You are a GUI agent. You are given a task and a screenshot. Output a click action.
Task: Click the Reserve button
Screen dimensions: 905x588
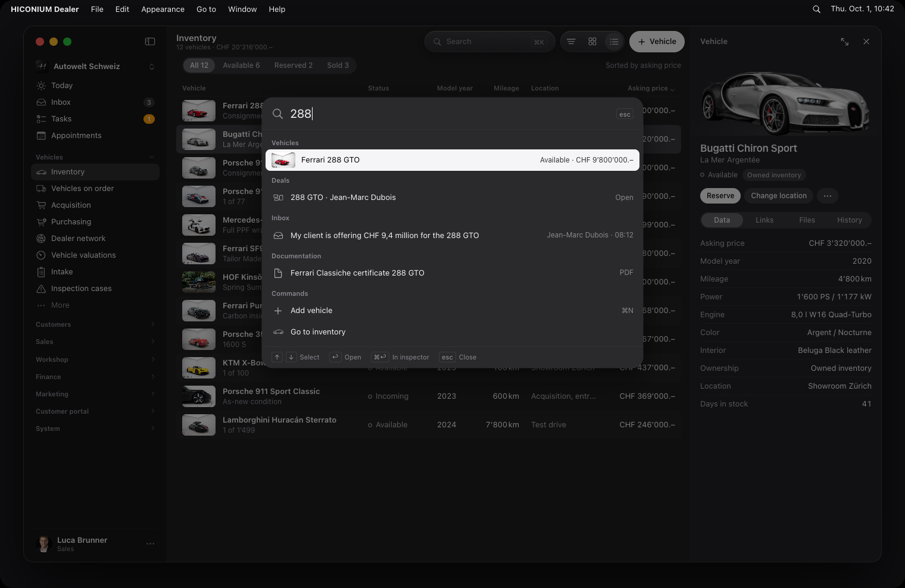click(720, 196)
